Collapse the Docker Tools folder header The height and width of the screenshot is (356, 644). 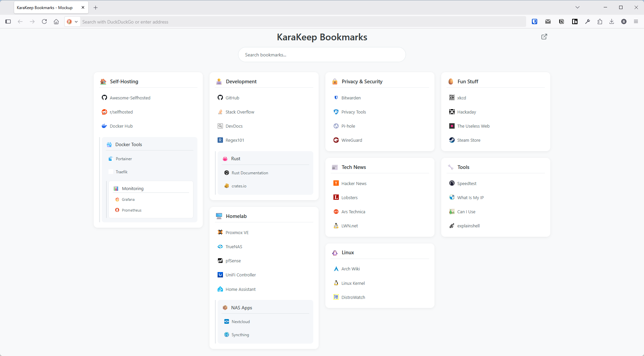129,144
